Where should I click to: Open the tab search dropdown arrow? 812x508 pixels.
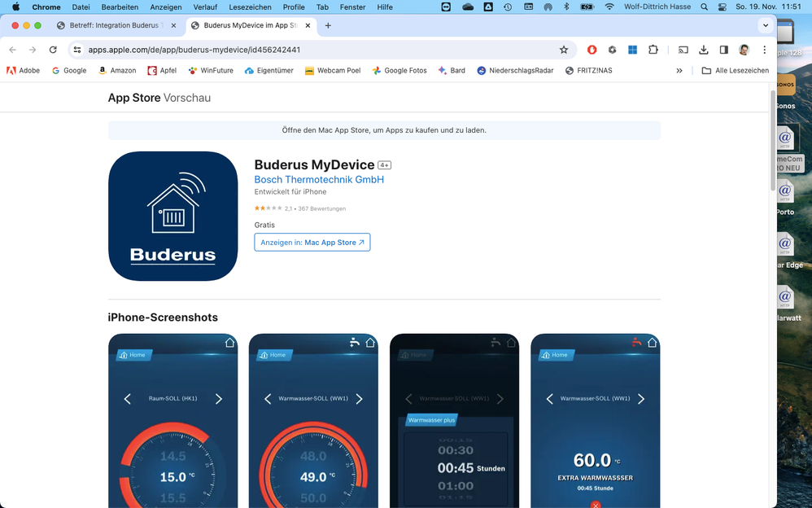coord(765,25)
